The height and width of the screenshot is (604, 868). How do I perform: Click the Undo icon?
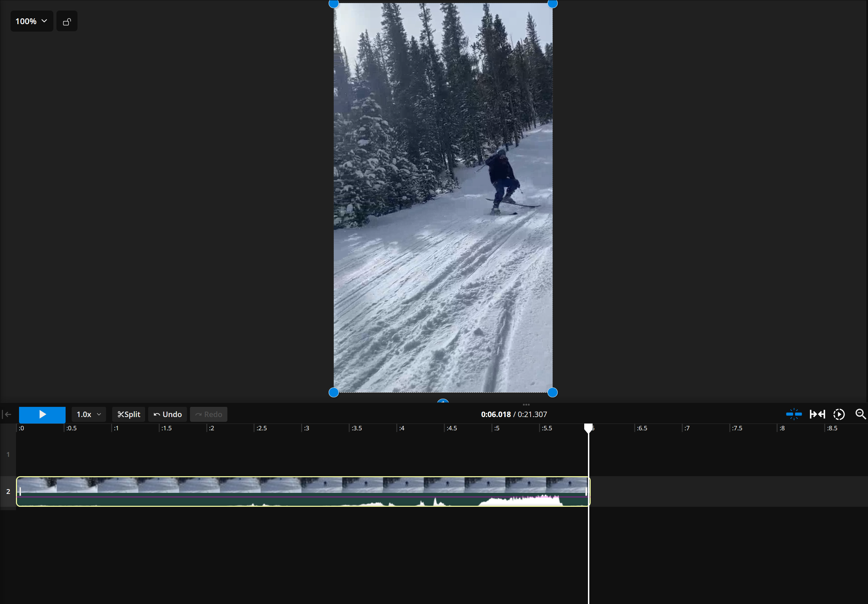pos(157,414)
